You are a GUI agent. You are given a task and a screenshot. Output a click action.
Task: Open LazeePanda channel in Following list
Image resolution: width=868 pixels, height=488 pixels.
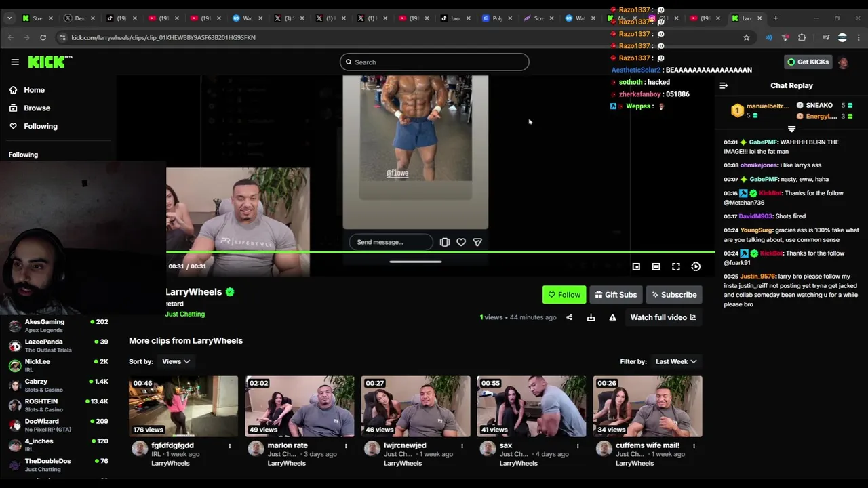tap(58, 346)
